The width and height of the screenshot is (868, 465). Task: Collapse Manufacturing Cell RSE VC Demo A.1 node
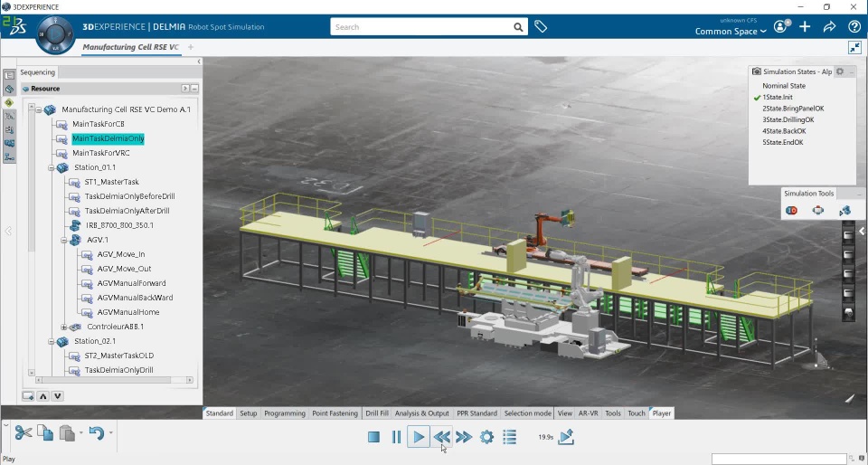(39, 109)
